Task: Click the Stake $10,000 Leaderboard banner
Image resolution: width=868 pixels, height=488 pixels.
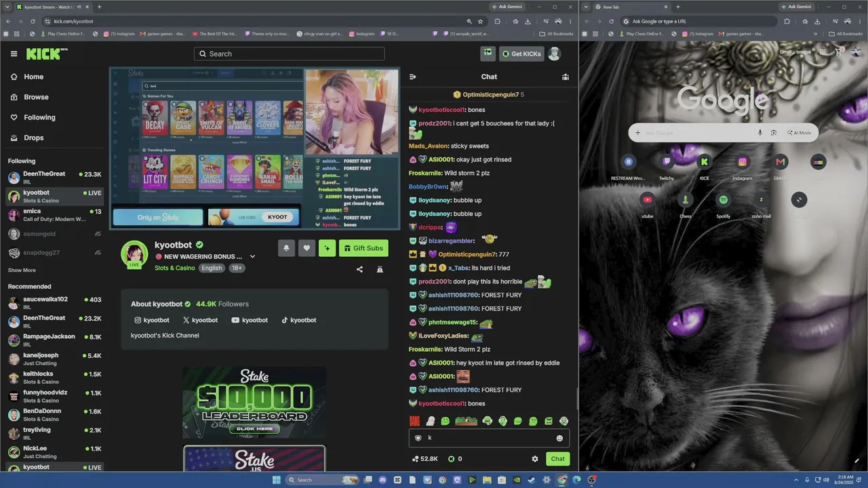Action: pos(254,403)
